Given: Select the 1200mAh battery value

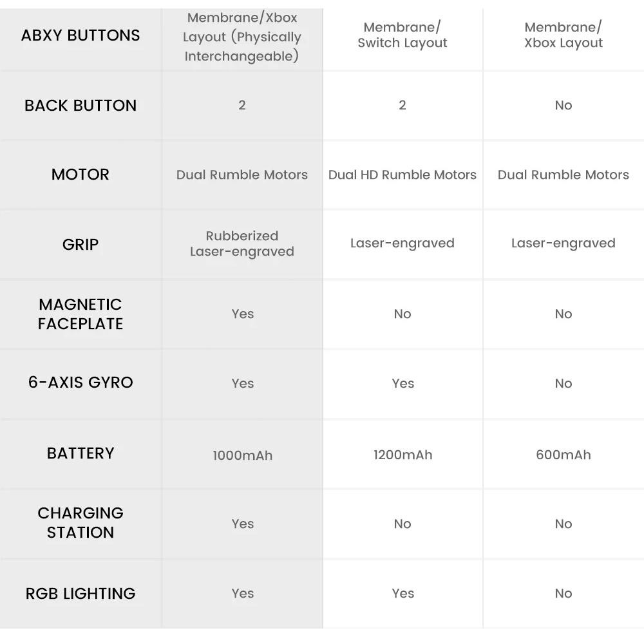Looking at the screenshot, I should [402, 455].
